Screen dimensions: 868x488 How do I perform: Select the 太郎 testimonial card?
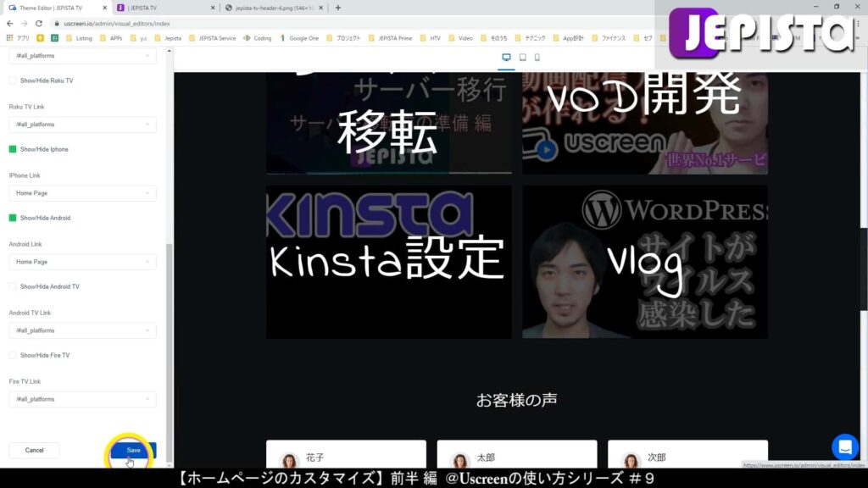pos(517,454)
